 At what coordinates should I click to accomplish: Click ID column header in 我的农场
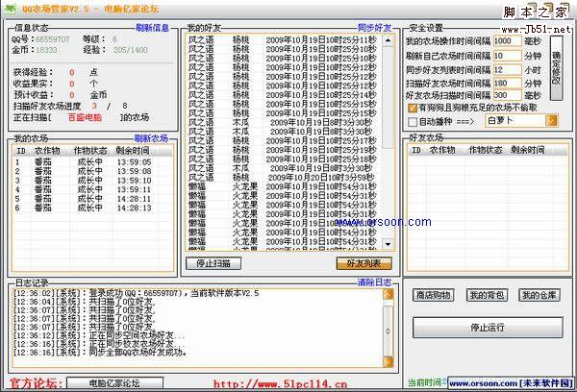21,151
